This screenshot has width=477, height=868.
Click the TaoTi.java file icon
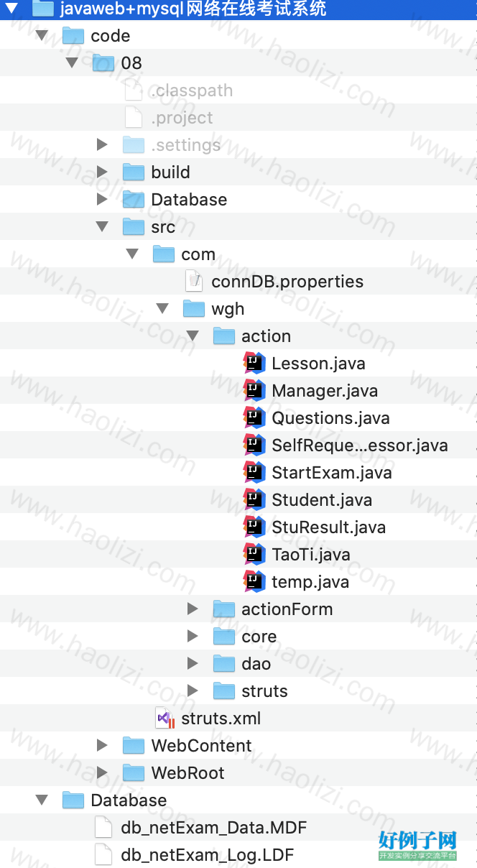point(254,554)
